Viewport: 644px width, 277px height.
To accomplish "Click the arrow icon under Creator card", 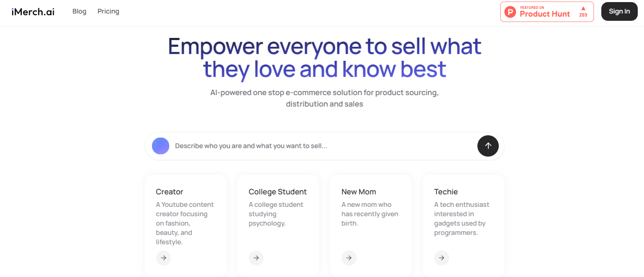I will pyautogui.click(x=163, y=258).
